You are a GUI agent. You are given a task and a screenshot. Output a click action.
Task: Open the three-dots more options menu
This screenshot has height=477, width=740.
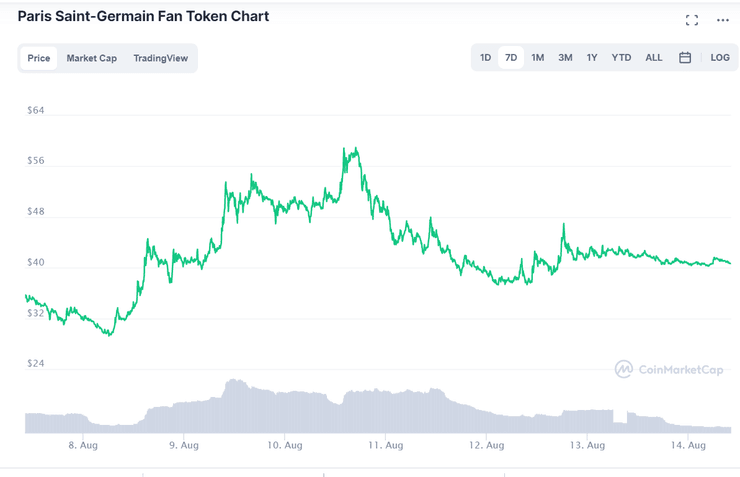(723, 20)
